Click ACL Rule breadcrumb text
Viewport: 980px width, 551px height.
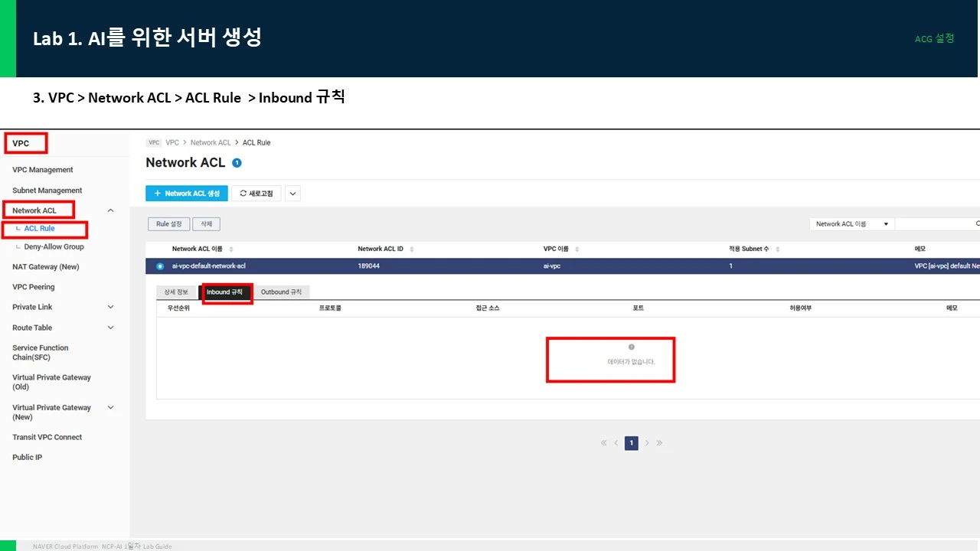(x=256, y=143)
